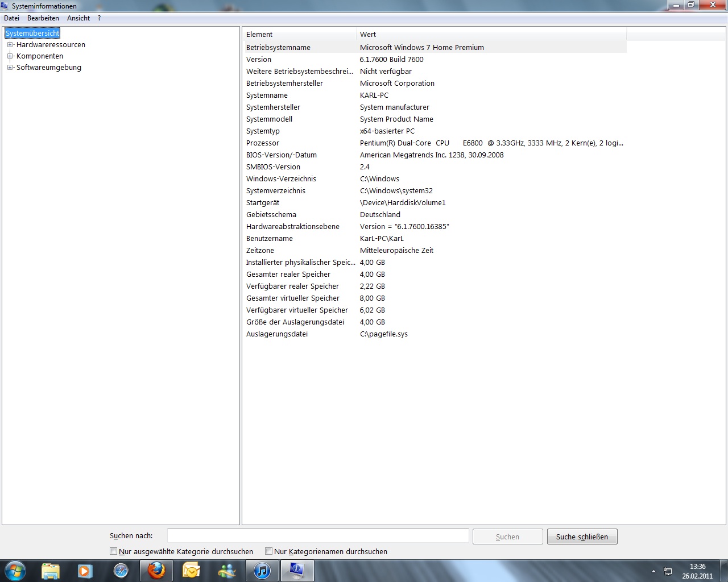Viewport: 728px width, 582px height.
Task: Enable Nur Kategorienamen durchsuchen checkbox
Action: point(268,551)
